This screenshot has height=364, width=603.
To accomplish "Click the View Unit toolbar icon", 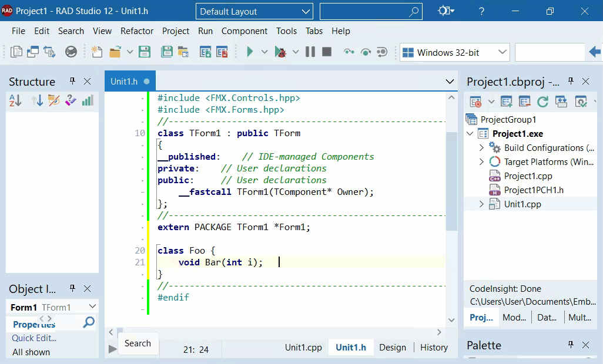I will (x=16, y=52).
